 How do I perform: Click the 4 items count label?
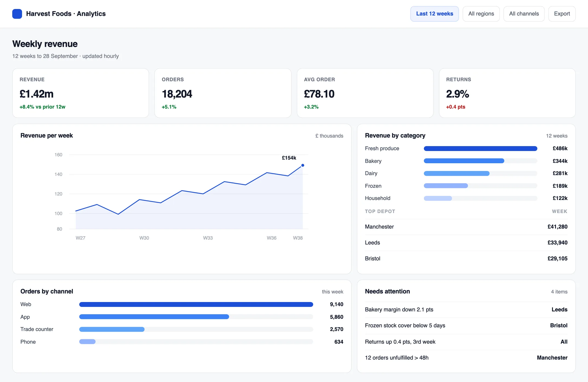coord(559,292)
